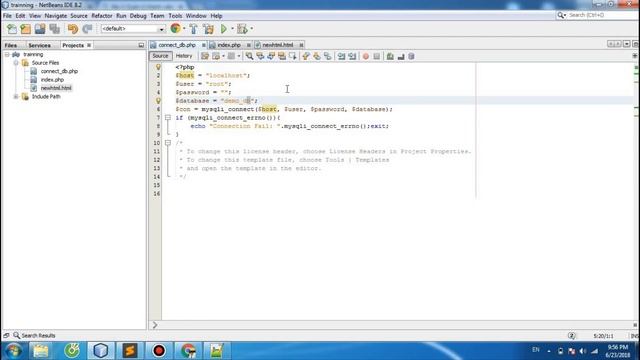
Task: Click the Start Macro Recording red circle
Action: coord(366,56)
